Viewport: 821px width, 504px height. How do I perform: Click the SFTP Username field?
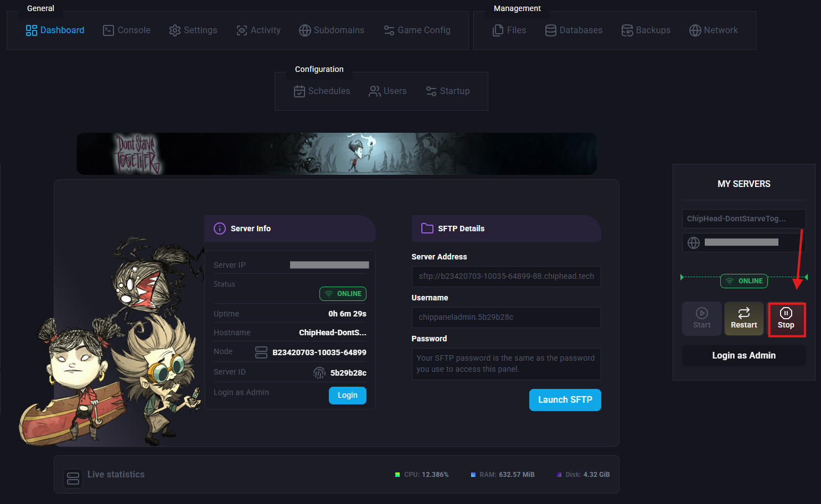pyautogui.click(x=507, y=318)
